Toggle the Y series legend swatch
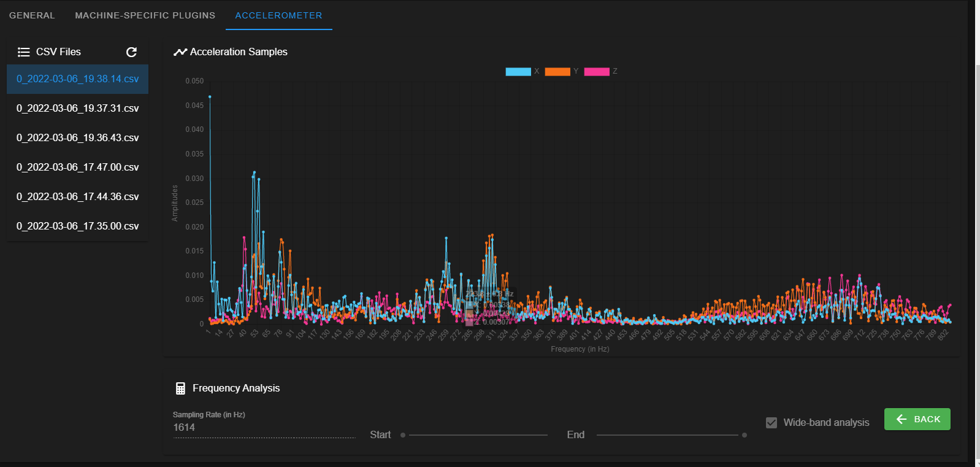 (557, 72)
